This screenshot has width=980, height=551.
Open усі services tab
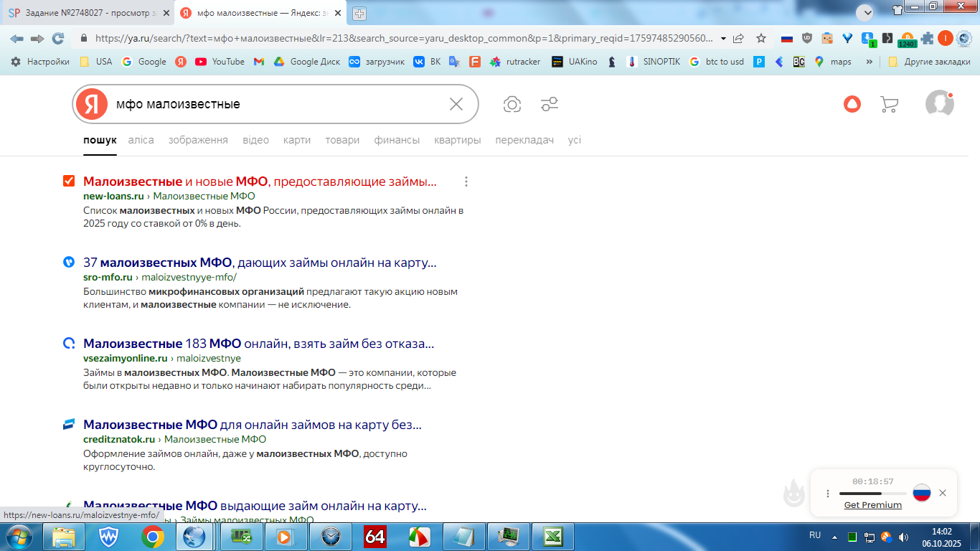pyautogui.click(x=575, y=140)
